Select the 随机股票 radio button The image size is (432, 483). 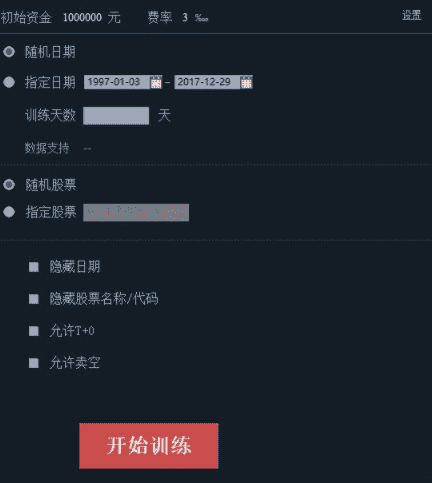(x=9, y=184)
